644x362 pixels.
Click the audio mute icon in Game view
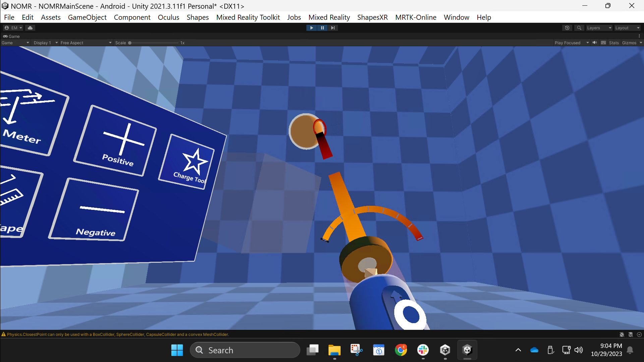tap(595, 43)
